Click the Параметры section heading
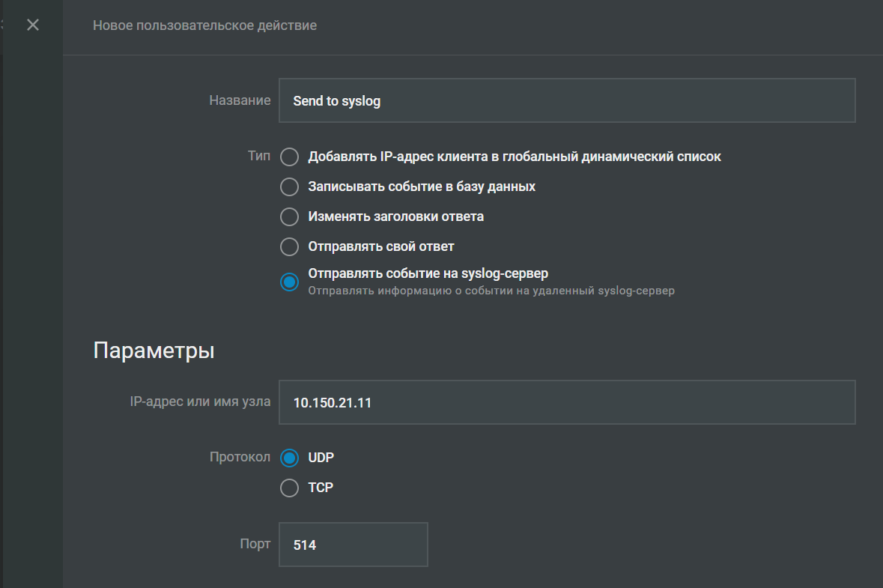Screen dimensions: 883x588 click(154, 351)
